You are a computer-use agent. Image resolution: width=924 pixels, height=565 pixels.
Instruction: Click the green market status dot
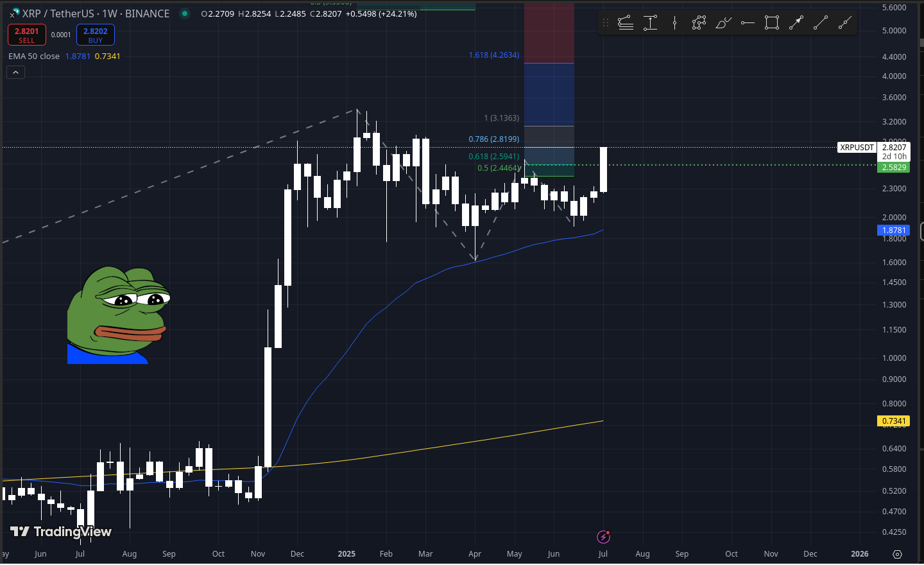point(185,13)
